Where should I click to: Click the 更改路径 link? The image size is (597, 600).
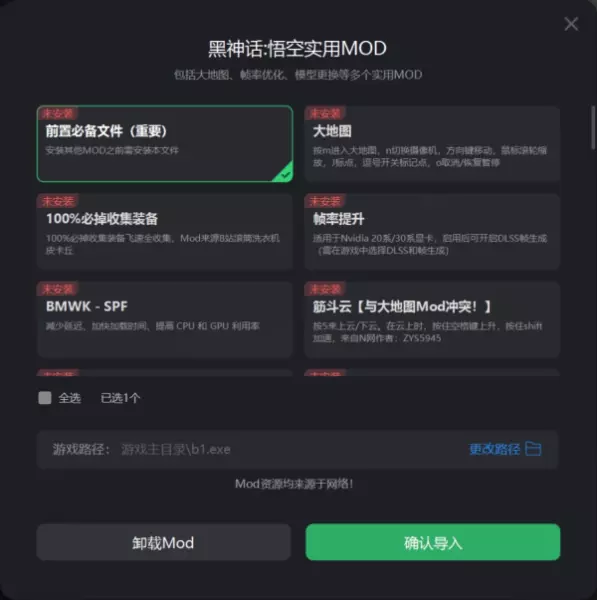pyautogui.click(x=494, y=449)
